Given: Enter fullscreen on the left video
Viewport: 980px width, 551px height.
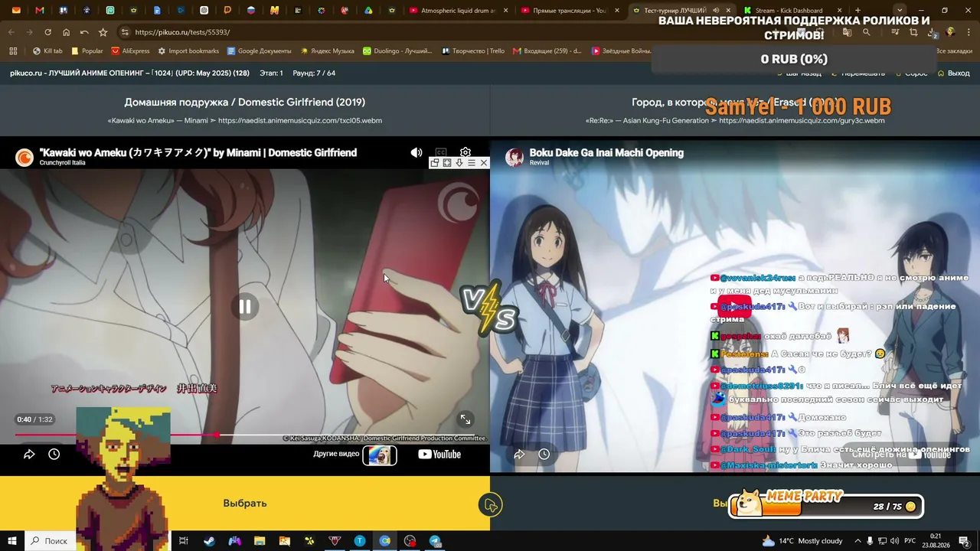Looking at the screenshot, I should point(465,419).
